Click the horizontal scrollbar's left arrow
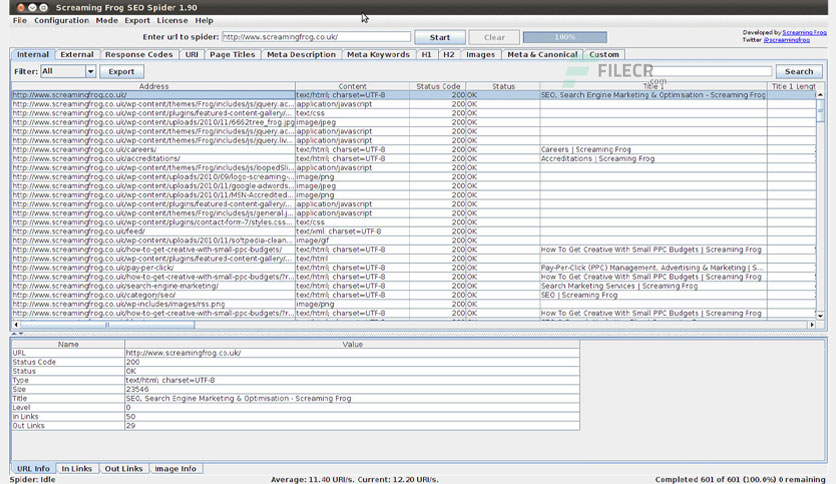Screen dimensions: 836x484 point(16,325)
